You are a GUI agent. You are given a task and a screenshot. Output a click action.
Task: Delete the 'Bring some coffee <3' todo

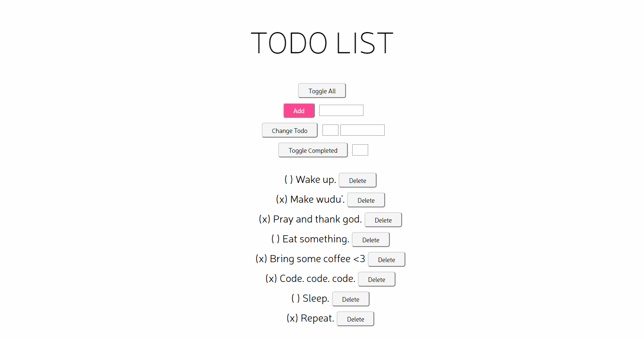click(x=386, y=259)
